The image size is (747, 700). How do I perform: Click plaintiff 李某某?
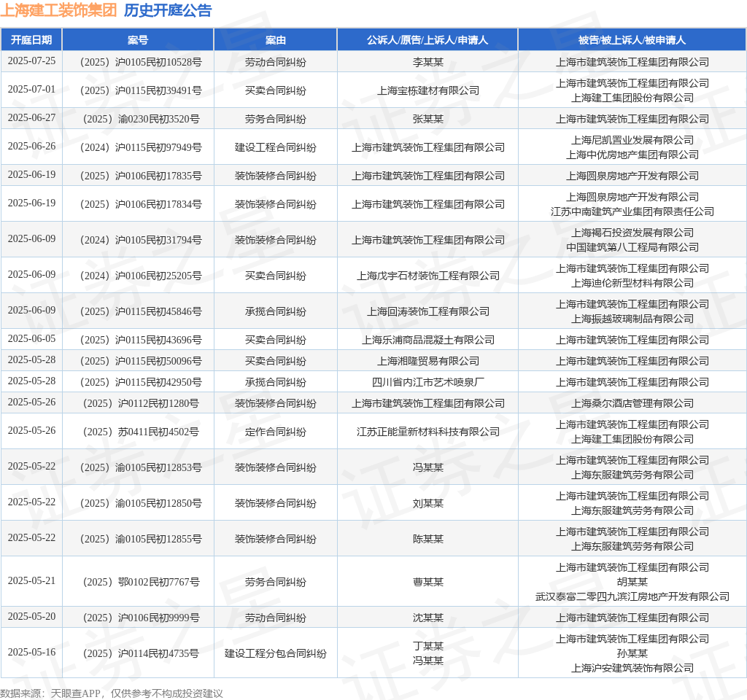click(427, 62)
